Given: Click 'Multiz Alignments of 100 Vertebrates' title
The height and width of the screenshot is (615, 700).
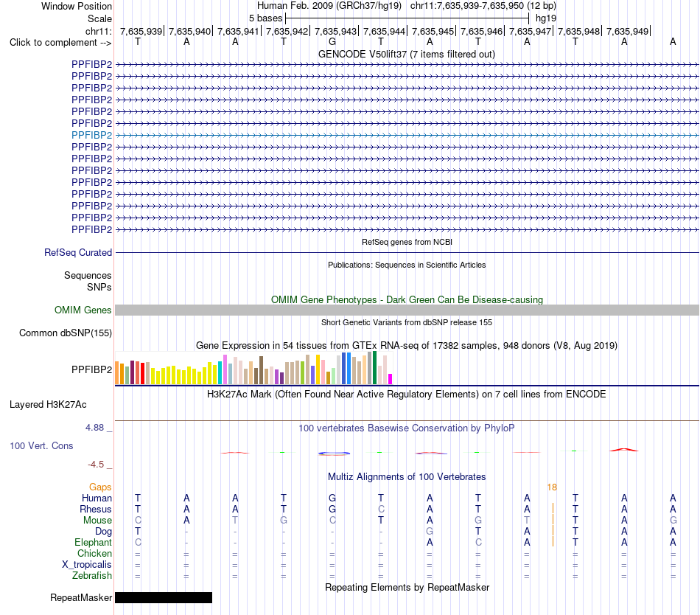Looking at the screenshot, I should pyautogui.click(x=407, y=476).
